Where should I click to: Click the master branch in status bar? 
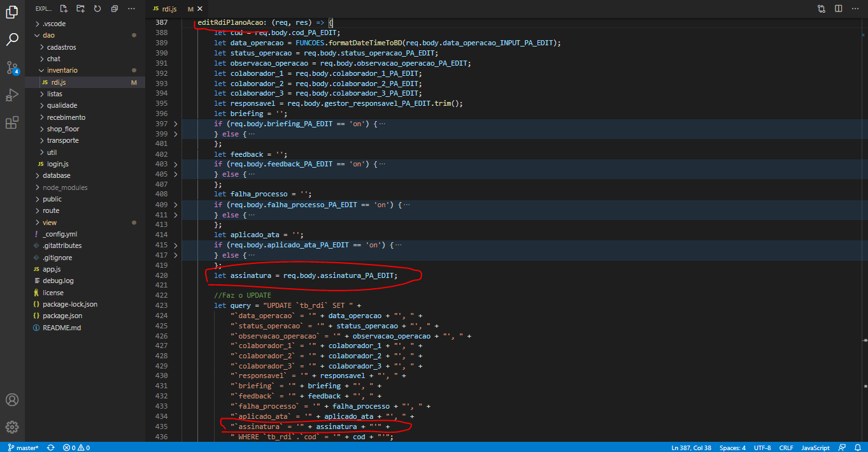23,448
